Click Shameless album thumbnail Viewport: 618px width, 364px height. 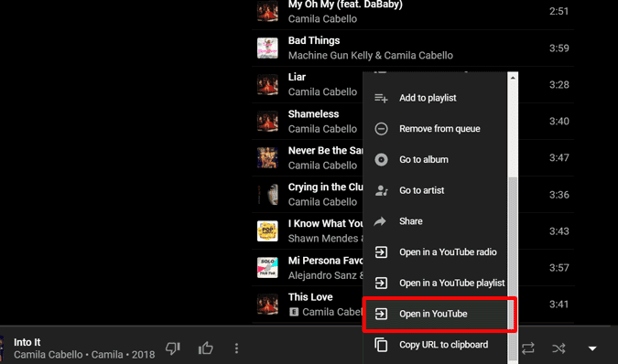point(267,122)
